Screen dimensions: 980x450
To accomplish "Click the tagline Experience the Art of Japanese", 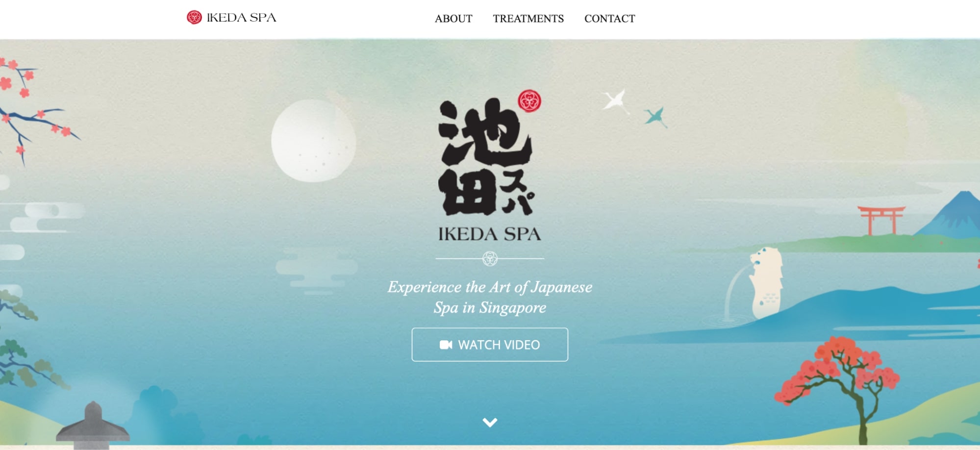I will 490,287.
